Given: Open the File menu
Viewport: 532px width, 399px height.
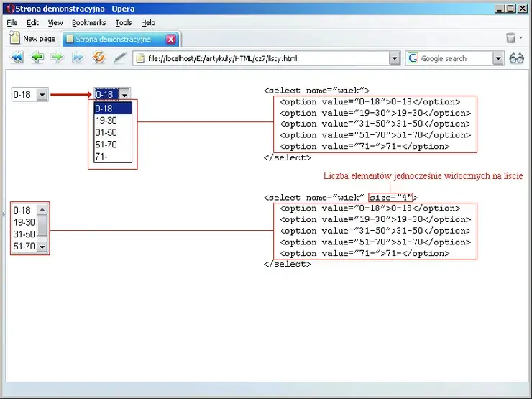Looking at the screenshot, I should click(12, 23).
